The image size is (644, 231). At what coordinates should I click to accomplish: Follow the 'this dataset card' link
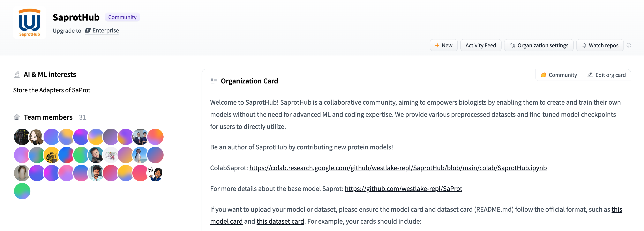[280, 221]
